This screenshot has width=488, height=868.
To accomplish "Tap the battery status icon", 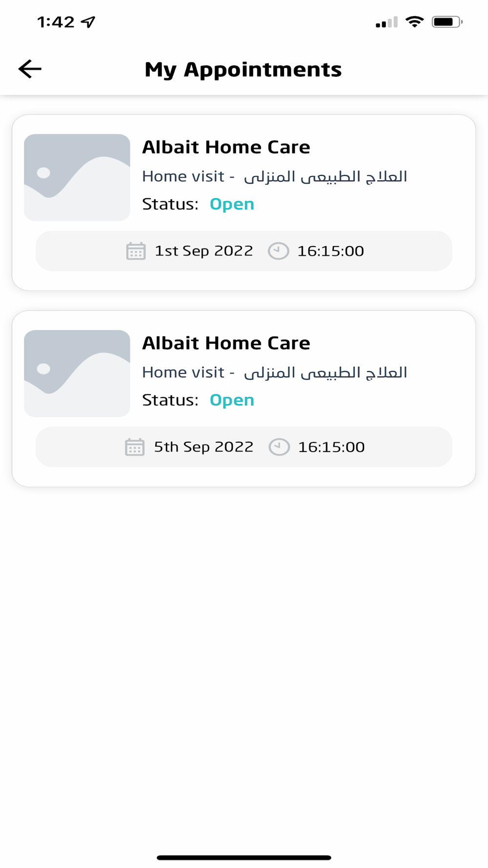I will tap(447, 22).
